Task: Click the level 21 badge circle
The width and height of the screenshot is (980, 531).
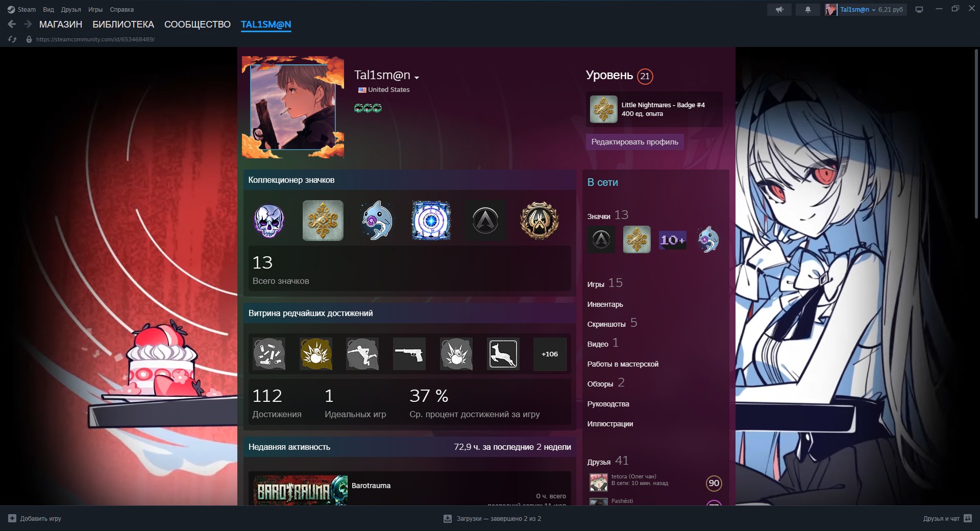Action: [x=645, y=76]
